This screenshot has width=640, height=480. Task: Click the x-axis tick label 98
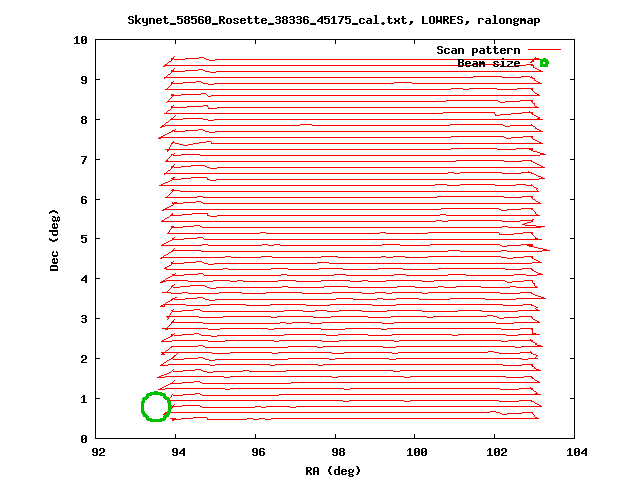(338, 452)
